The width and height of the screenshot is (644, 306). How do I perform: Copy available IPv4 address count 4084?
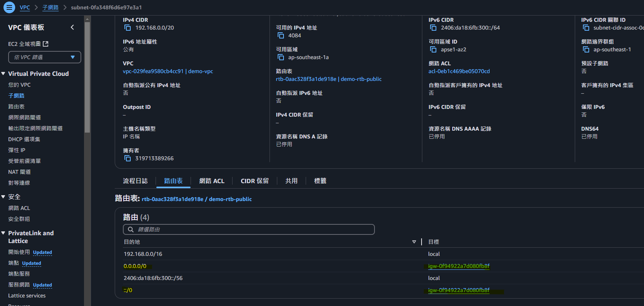tap(280, 35)
